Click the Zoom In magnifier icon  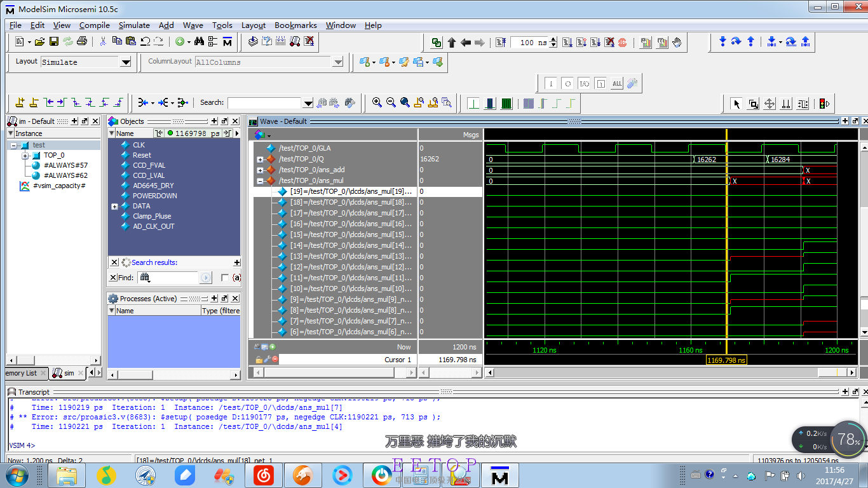(x=377, y=103)
